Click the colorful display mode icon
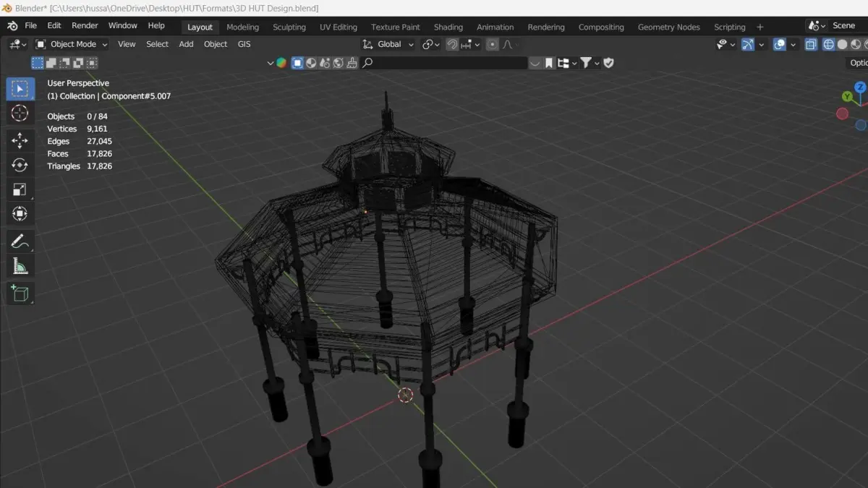The width and height of the screenshot is (868, 488). [281, 63]
